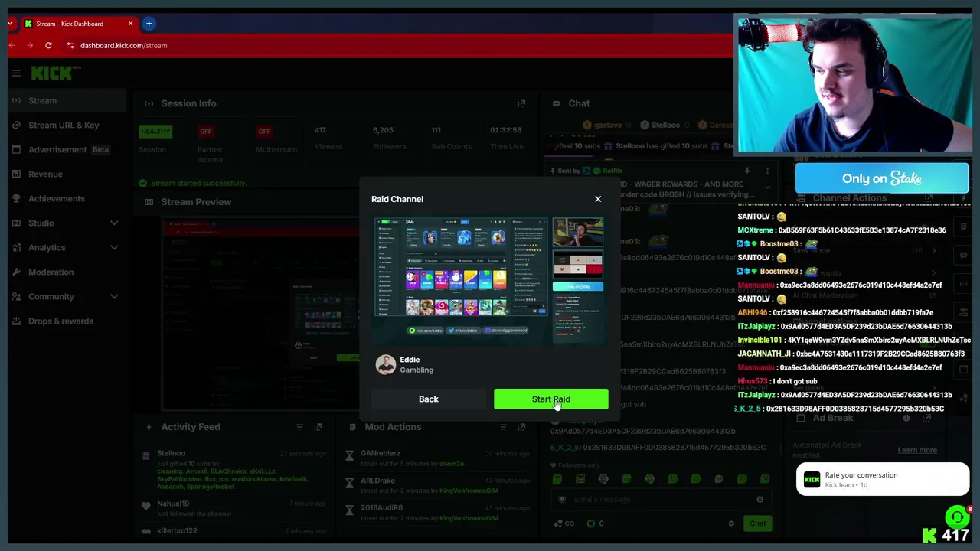
Task: Click Learn more under Ad Break
Action: tap(917, 450)
